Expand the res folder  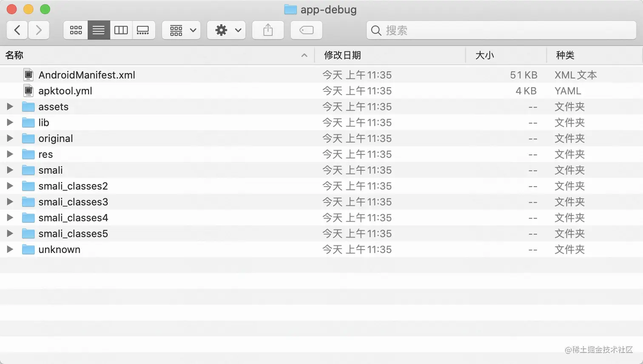tap(10, 154)
